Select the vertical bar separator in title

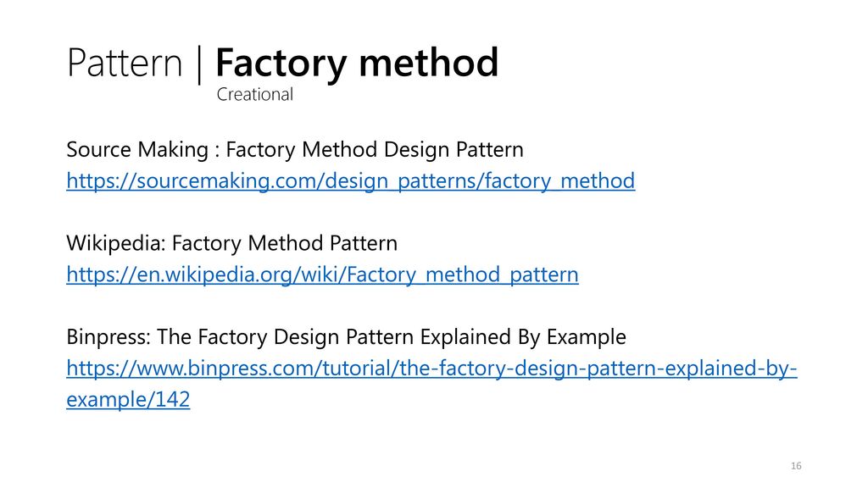[x=198, y=65]
